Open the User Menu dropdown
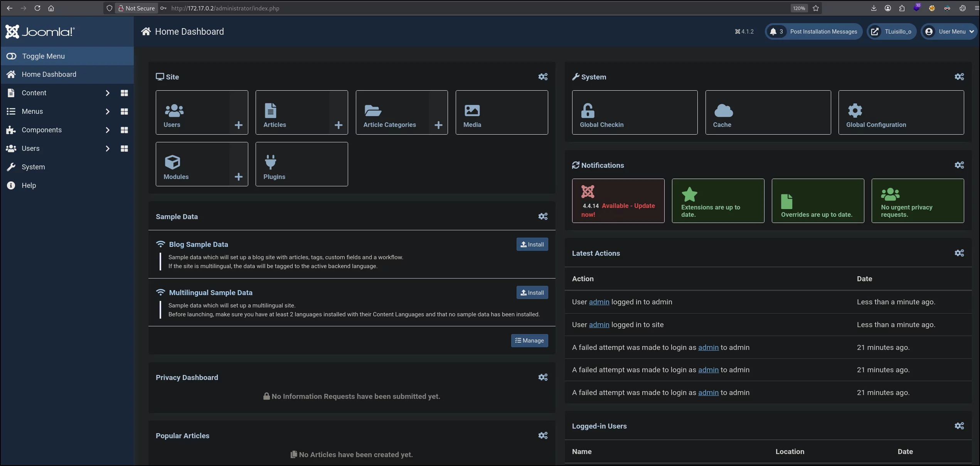The width and height of the screenshot is (980, 466). 949,32
